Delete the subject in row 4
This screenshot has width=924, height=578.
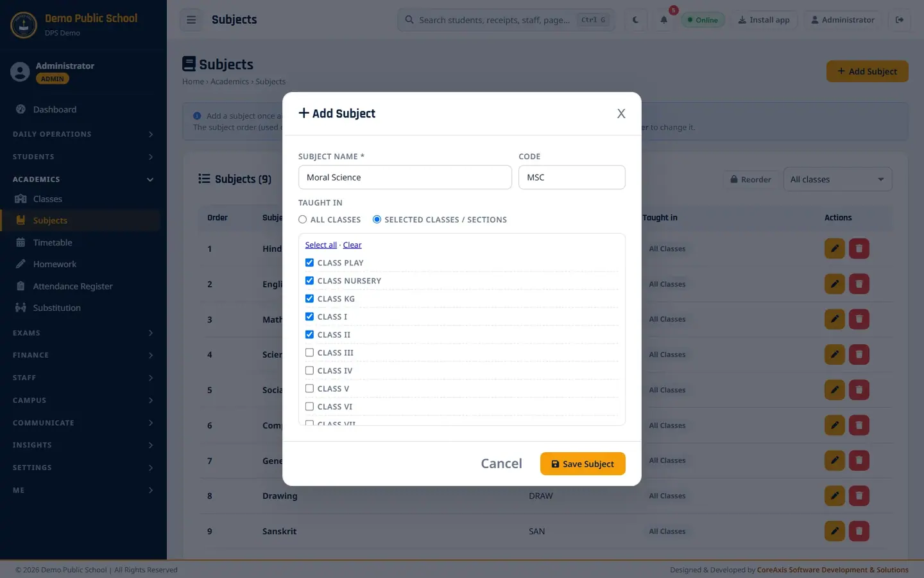[x=859, y=355]
